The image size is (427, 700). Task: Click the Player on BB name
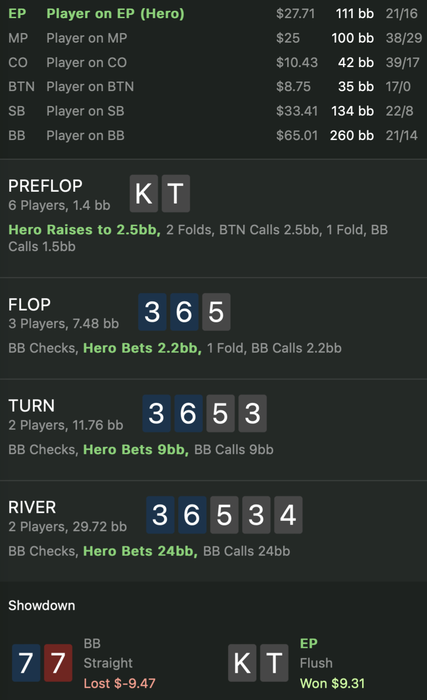[85, 135]
